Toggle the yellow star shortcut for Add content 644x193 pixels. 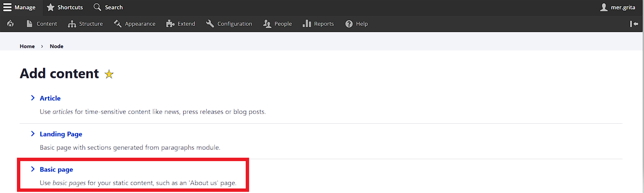(109, 74)
